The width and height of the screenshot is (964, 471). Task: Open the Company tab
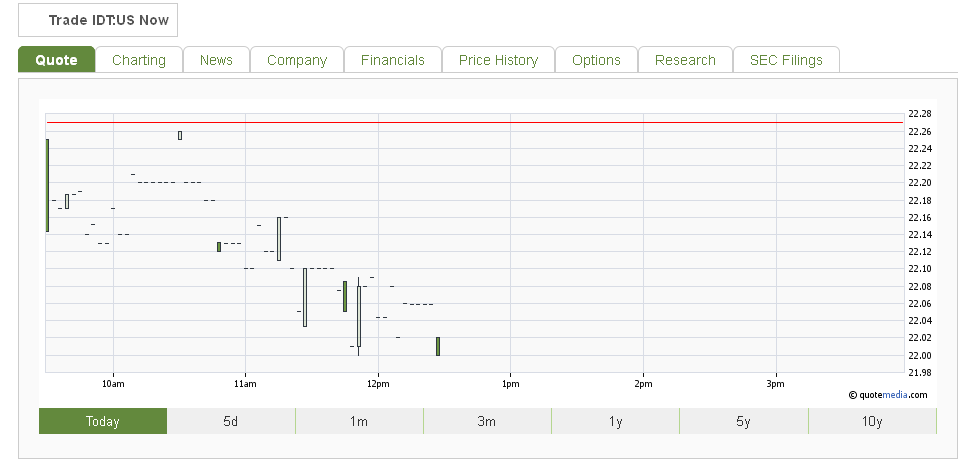297,60
